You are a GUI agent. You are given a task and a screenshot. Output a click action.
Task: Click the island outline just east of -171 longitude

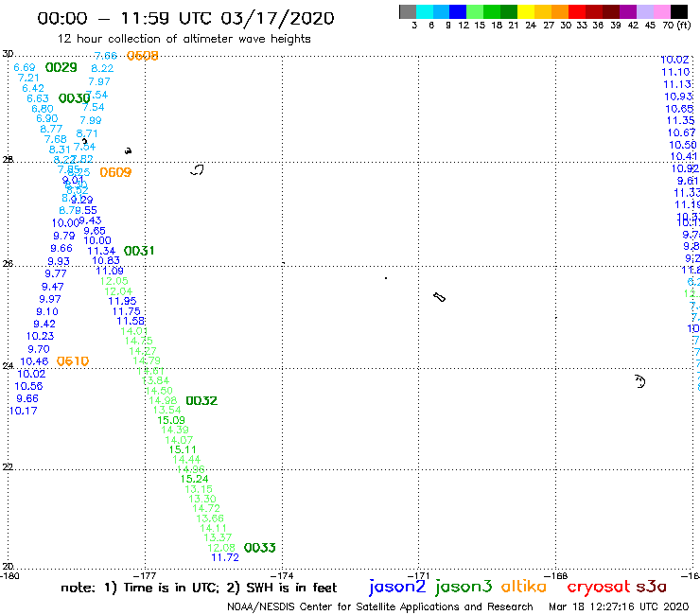click(x=439, y=297)
